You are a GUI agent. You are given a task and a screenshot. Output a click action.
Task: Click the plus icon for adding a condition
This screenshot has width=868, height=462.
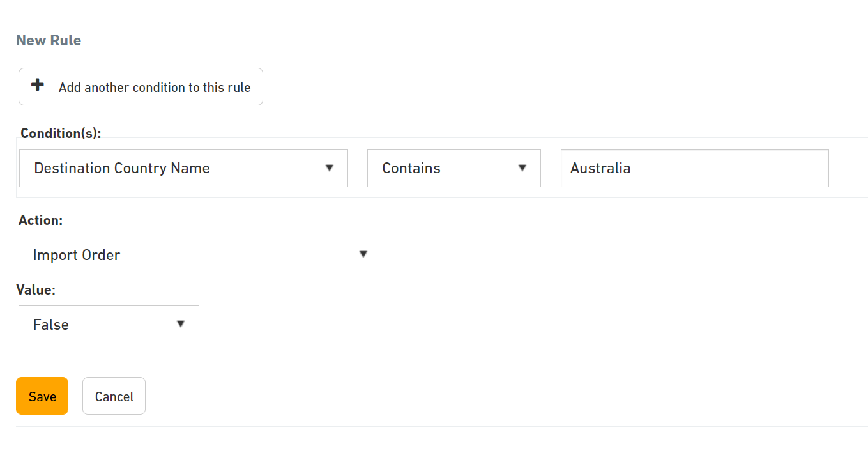pos(38,85)
